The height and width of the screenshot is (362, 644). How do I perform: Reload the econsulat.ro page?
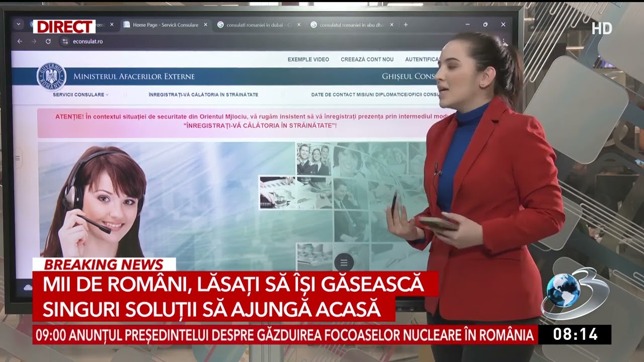pos(48,41)
